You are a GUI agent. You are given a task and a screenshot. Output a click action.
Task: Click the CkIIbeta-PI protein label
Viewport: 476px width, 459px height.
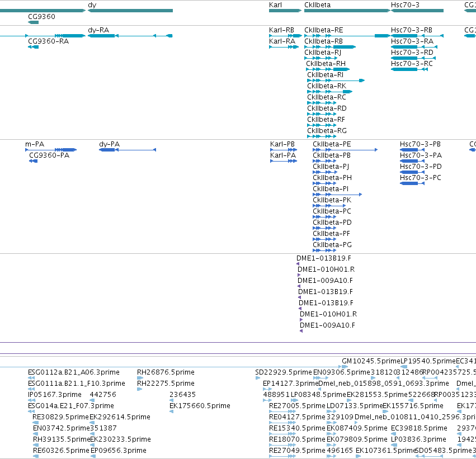tap(331, 189)
